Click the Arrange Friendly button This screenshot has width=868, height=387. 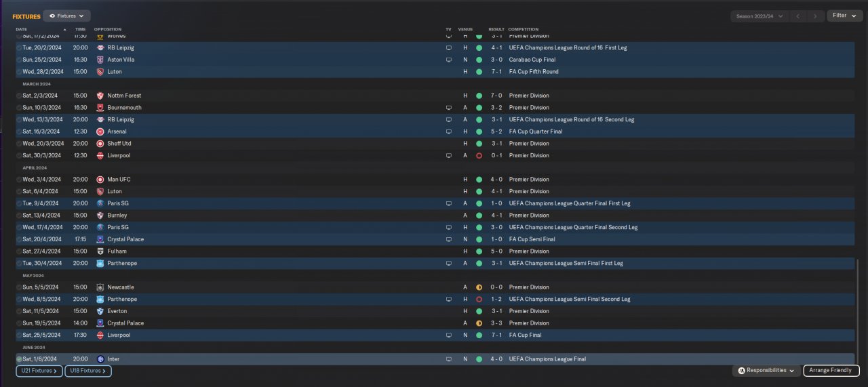[831, 371]
